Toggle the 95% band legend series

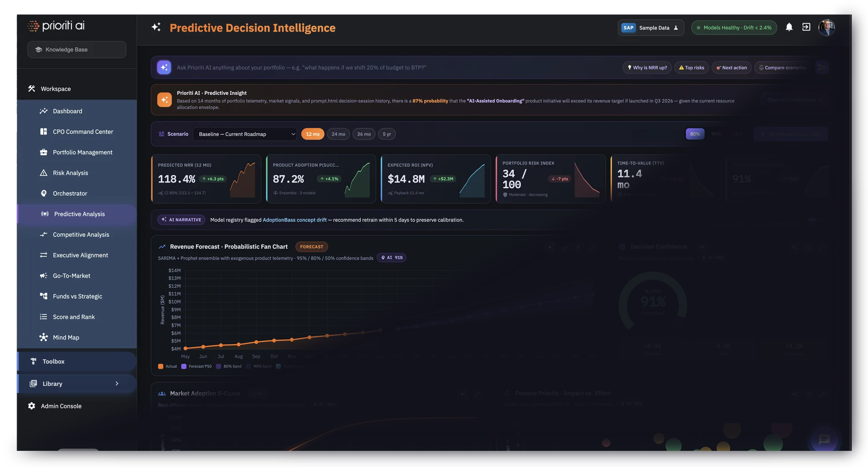(259, 367)
